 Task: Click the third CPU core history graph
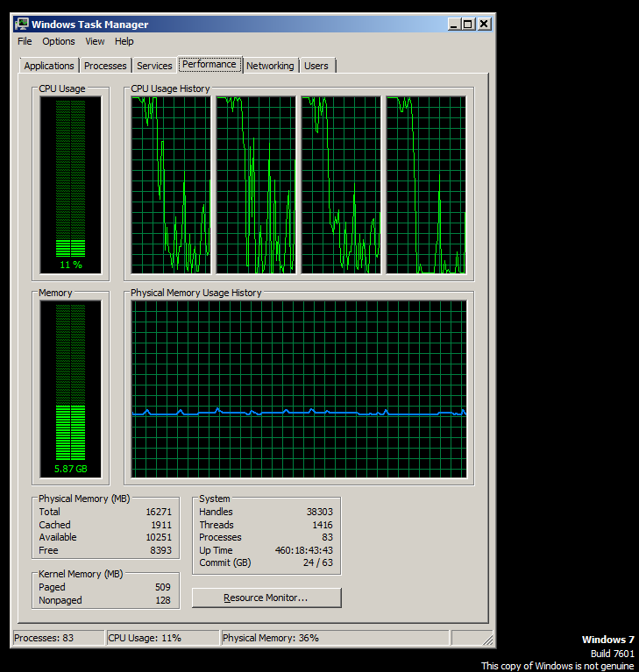(341, 185)
